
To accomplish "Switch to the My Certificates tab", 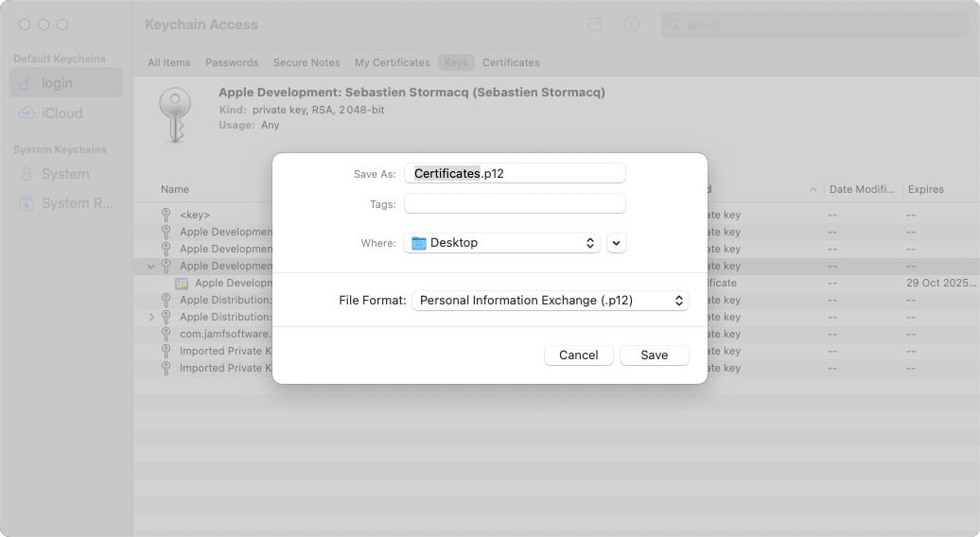I will 393,62.
